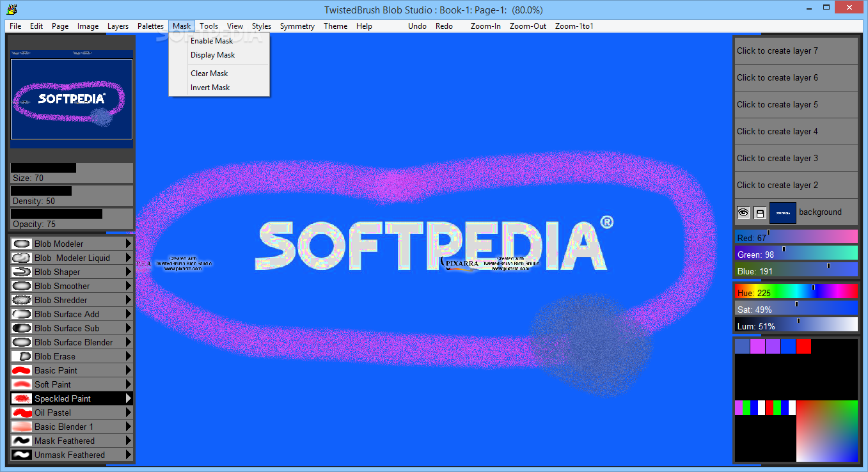Open the Theme menu

point(335,26)
